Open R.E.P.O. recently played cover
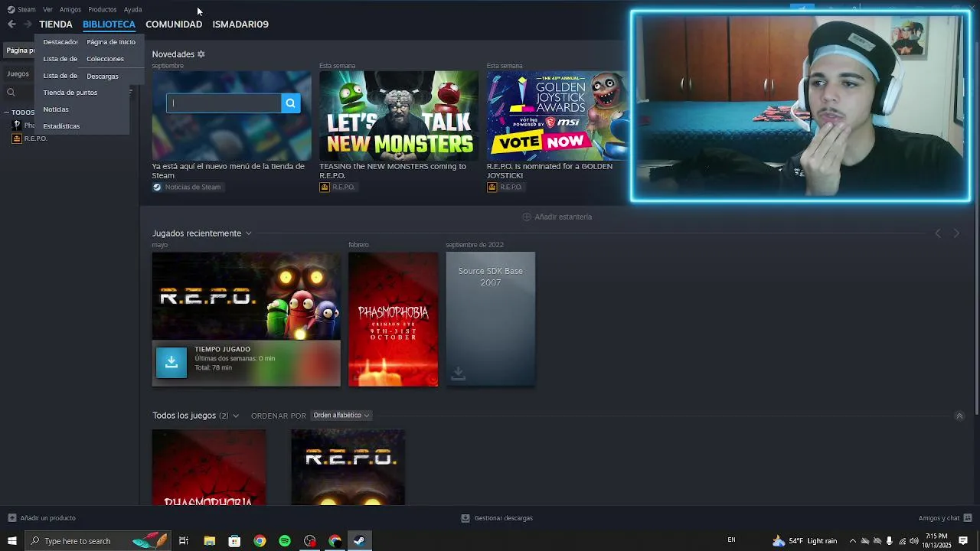 pyautogui.click(x=246, y=296)
